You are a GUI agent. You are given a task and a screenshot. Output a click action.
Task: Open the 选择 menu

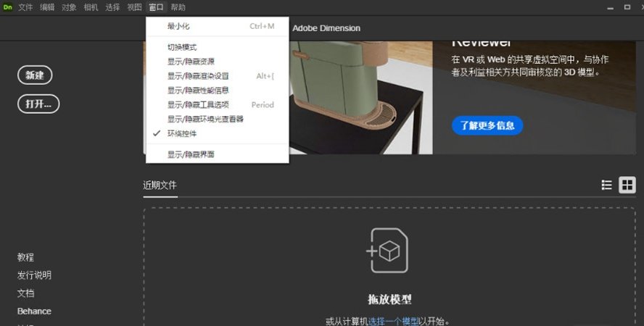coord(112,7)
